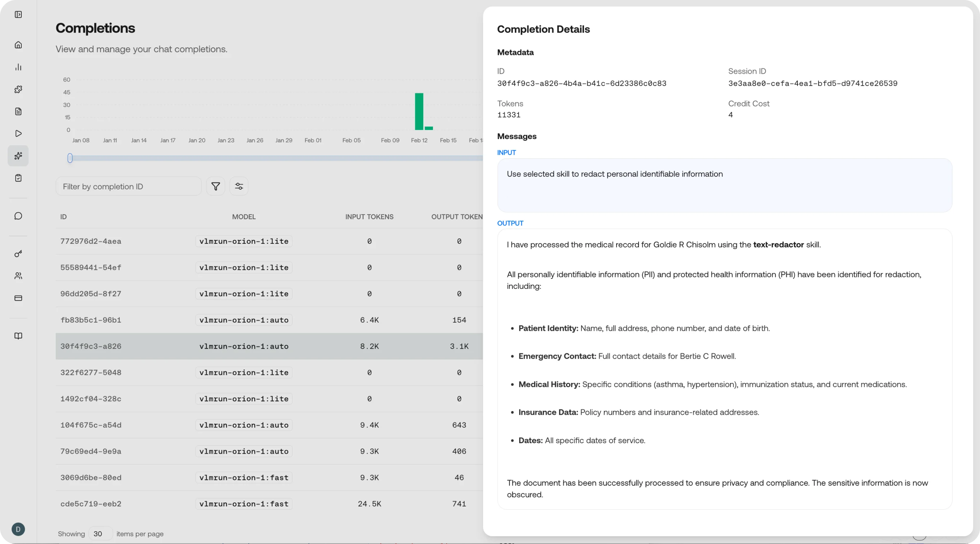Open the billing credit card icon
Screen dimensions: 980x544
point(18,298)
